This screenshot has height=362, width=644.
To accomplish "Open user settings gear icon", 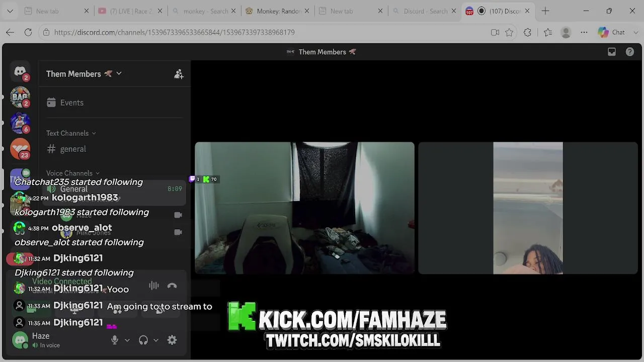I will click(172, 340).
